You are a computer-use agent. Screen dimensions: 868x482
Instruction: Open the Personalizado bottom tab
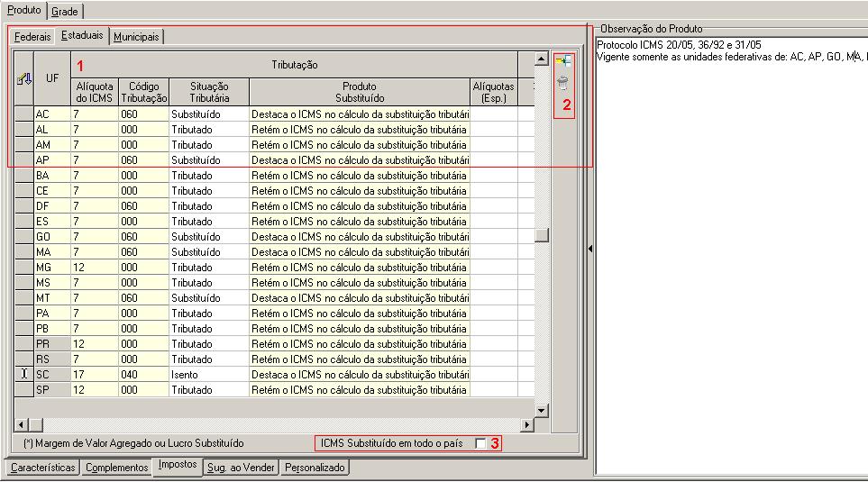(315, 468)
